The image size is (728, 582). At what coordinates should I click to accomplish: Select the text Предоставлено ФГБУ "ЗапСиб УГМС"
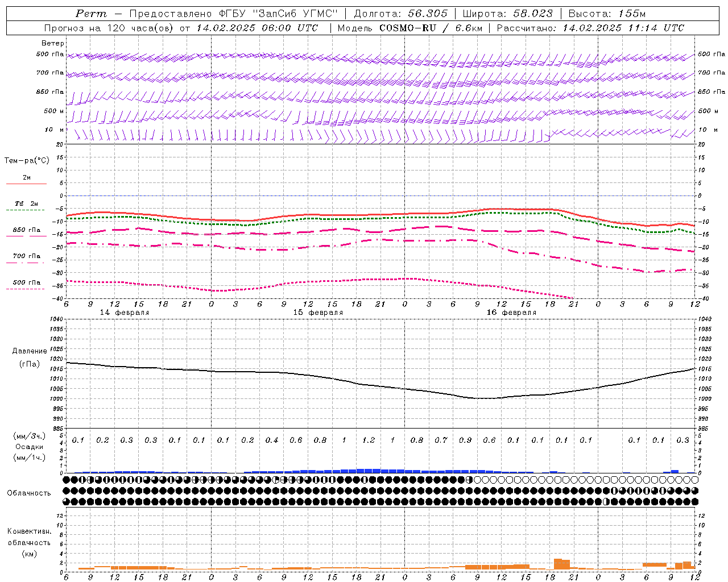pyautogui.click(x=234, y=14)
